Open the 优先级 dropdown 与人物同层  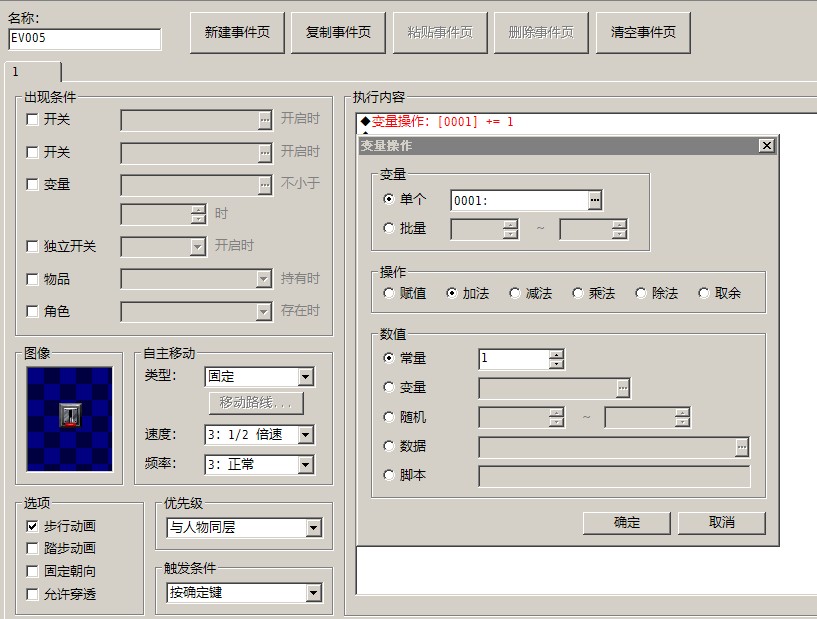313,528
